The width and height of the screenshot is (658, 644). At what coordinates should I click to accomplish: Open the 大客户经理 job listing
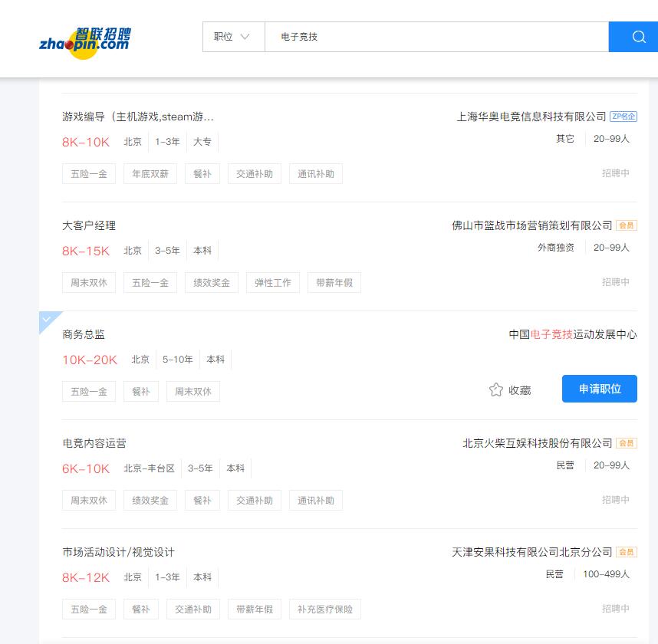(89, 225)
